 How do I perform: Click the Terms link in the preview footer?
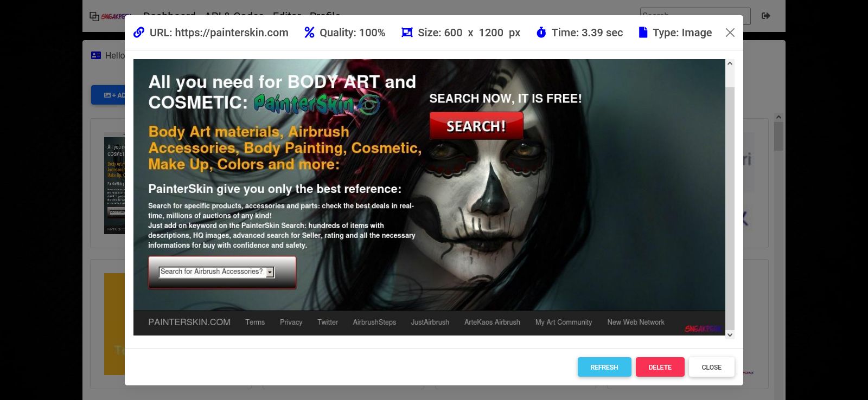pyautogui.click(x=255, y=322)
